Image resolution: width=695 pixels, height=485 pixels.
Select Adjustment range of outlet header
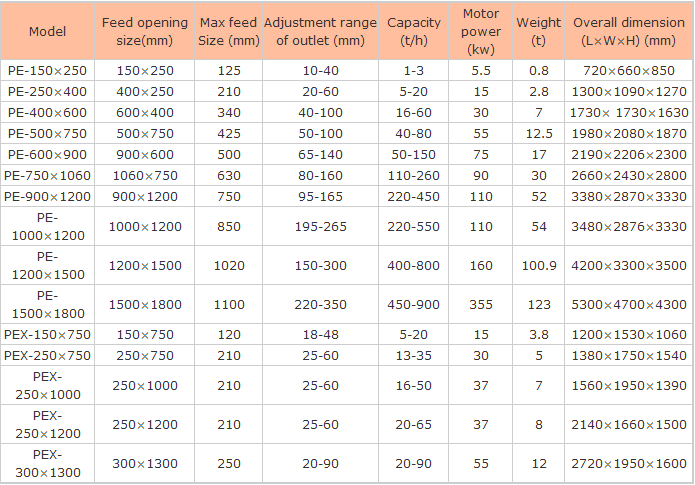320,31
